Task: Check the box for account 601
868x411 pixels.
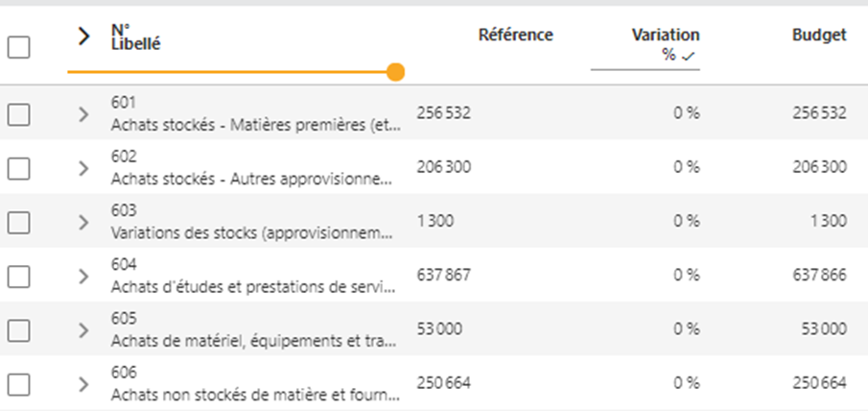Action: (19, 114)
